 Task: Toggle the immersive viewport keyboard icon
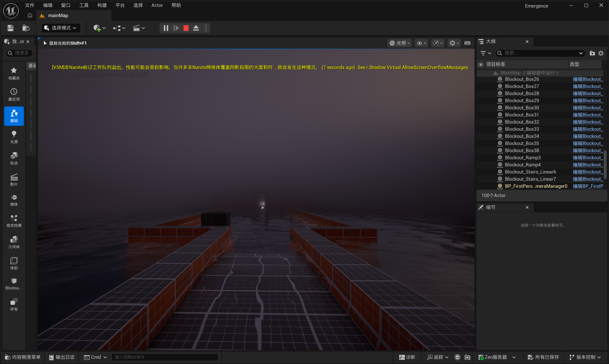coord(467,43)
